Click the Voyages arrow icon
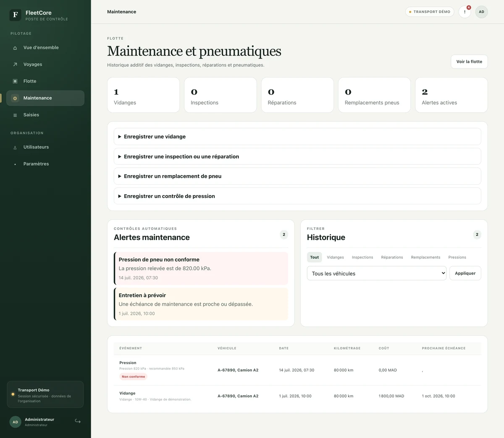The image size is (504, 438). click(15, 64)
